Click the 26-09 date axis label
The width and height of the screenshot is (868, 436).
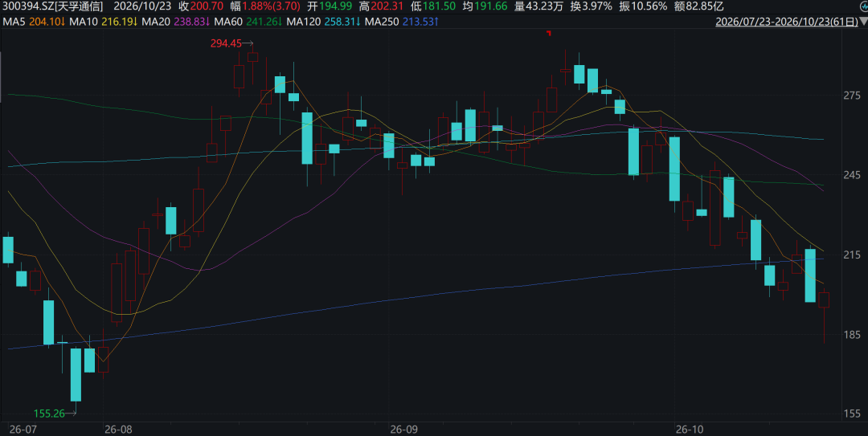coord(403,430)
